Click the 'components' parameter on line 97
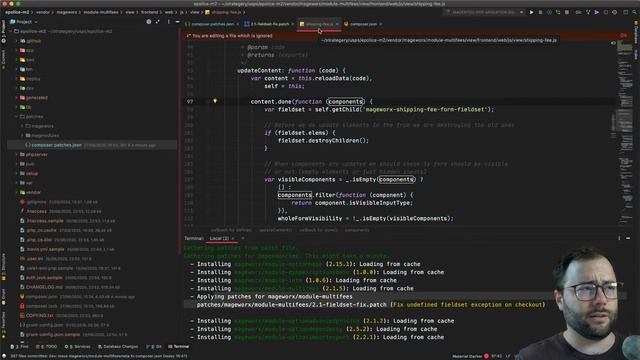This screenshot has width=640, height=360. 345,101
